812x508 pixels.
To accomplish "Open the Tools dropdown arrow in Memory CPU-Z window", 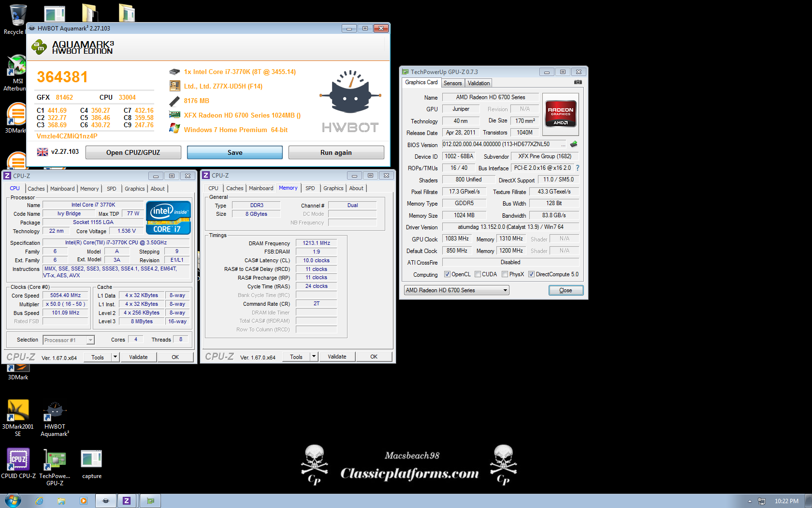I will (x=314, y=357).
